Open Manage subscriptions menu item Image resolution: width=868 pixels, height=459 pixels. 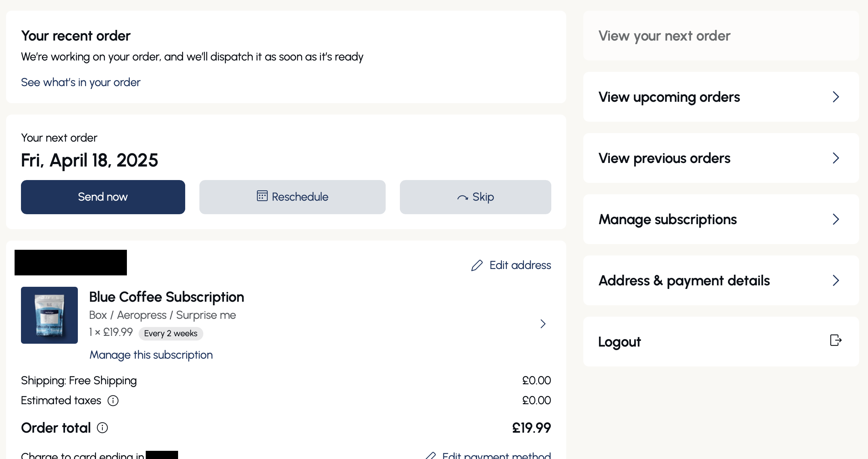pyautogui.click(x=721, y=219)
